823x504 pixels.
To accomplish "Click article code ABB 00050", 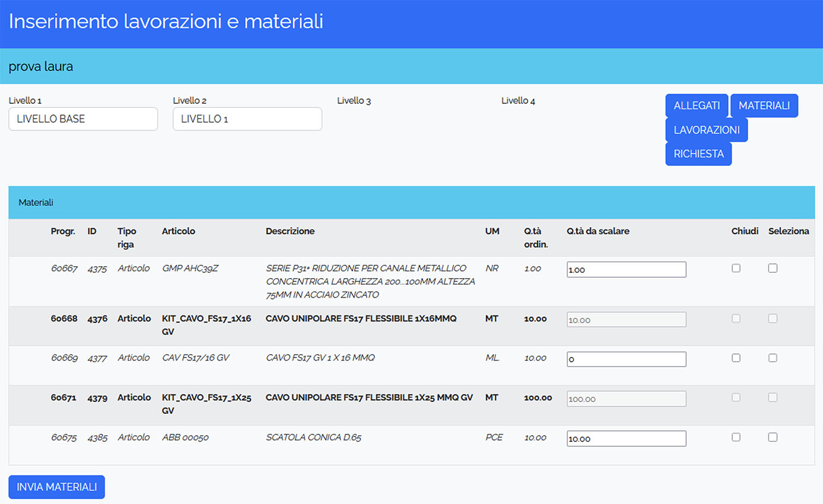I will 185,438.
